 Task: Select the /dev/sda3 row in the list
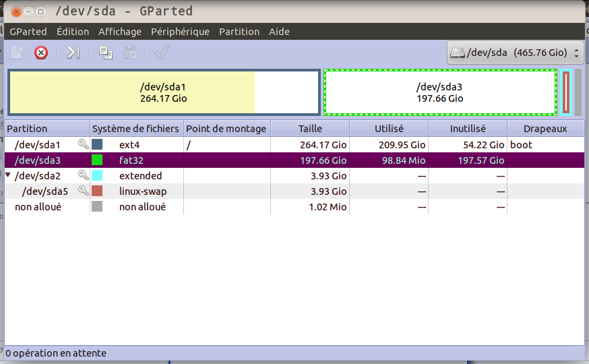click(x=294, y=160)
